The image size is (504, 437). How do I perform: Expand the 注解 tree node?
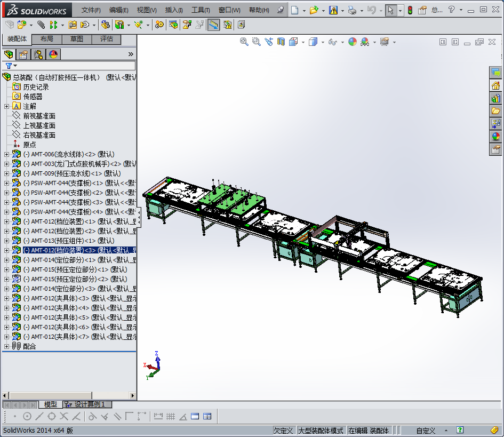[x=6, y=106]
